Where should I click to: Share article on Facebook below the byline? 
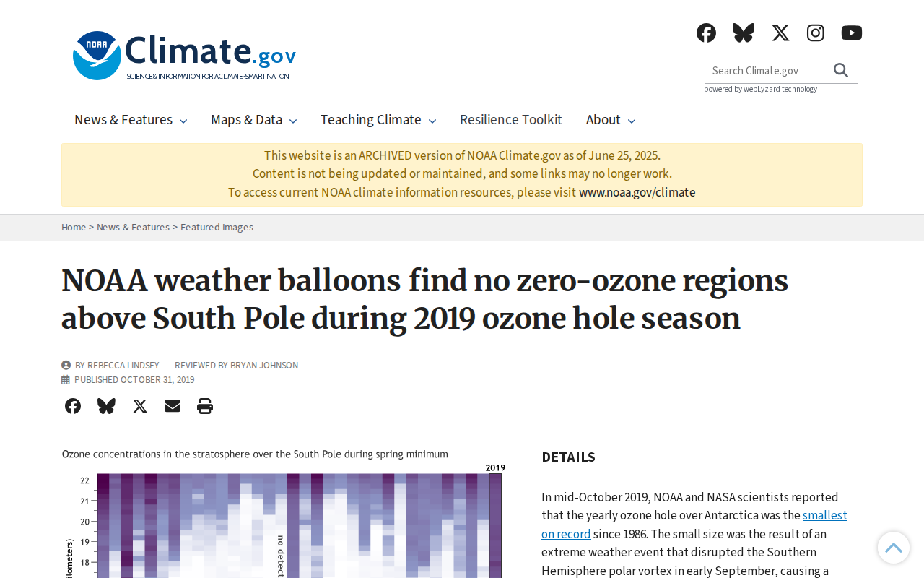[73, 406]
